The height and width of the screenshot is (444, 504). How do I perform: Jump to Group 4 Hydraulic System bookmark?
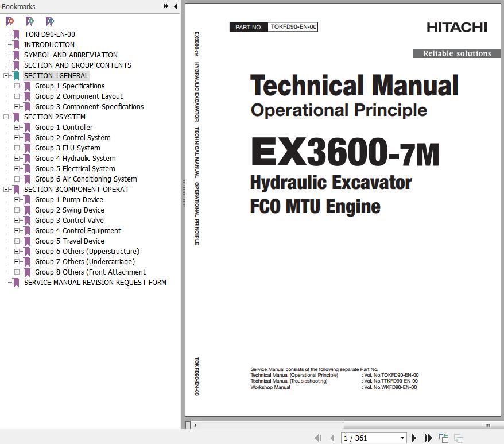[x=75, y=159]
